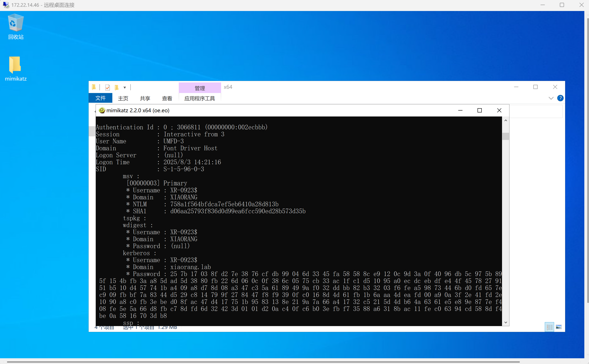Click the msv Username XR-0923$ text
589x364 pixels.
click(184, 190)
